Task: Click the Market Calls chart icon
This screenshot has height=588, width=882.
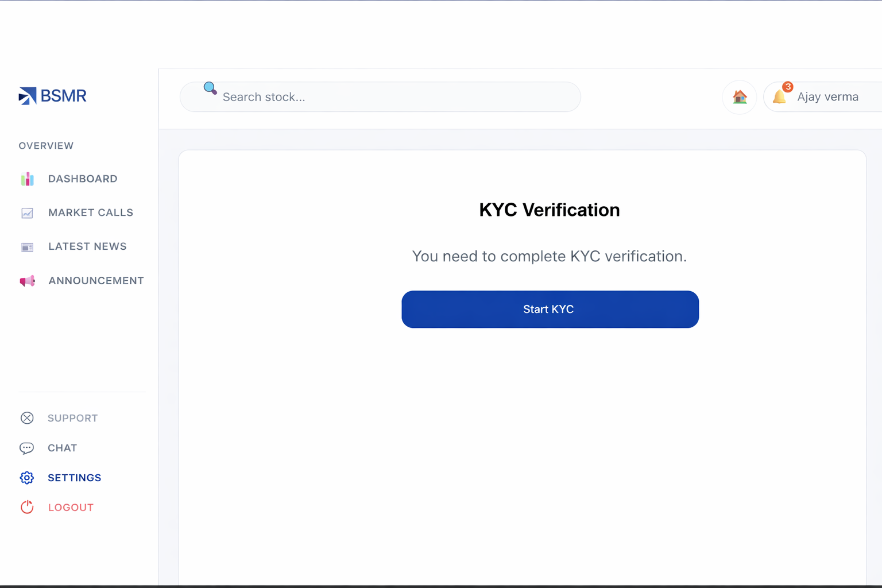Action: [x=27, y=213]
